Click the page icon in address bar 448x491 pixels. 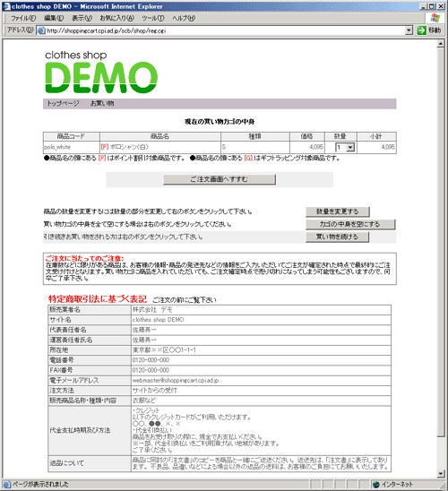[41, 30]
